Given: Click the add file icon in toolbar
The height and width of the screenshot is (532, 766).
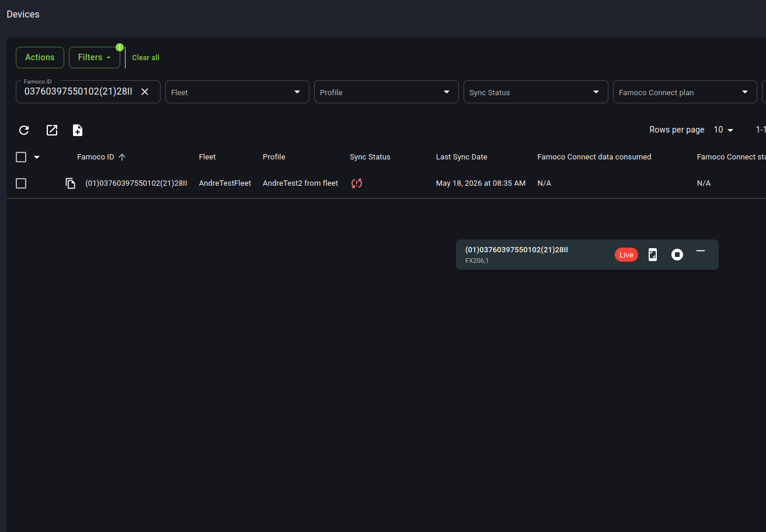Looking at the screenshot, I should (x=78, y=130).
